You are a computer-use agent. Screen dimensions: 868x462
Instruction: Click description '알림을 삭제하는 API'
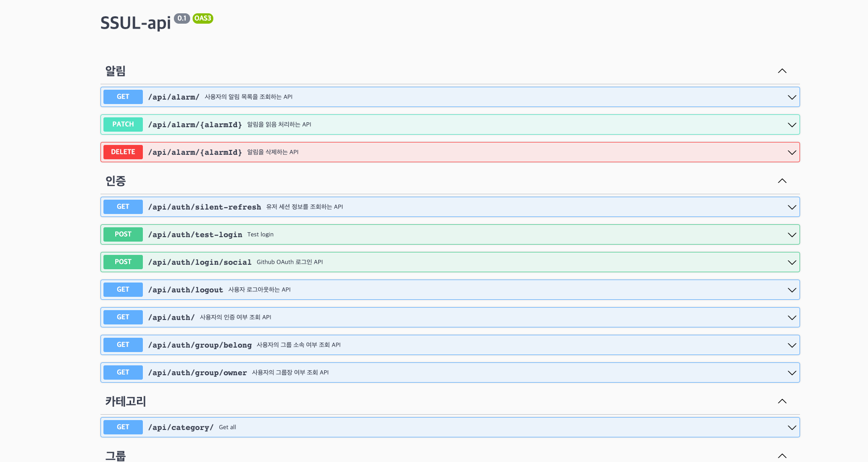(x=273, y=152)
